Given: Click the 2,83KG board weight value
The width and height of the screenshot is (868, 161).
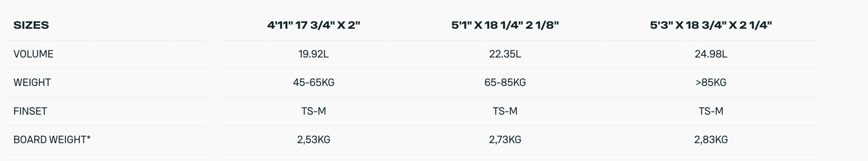Looking at the screenshot, I should [711, 140].
